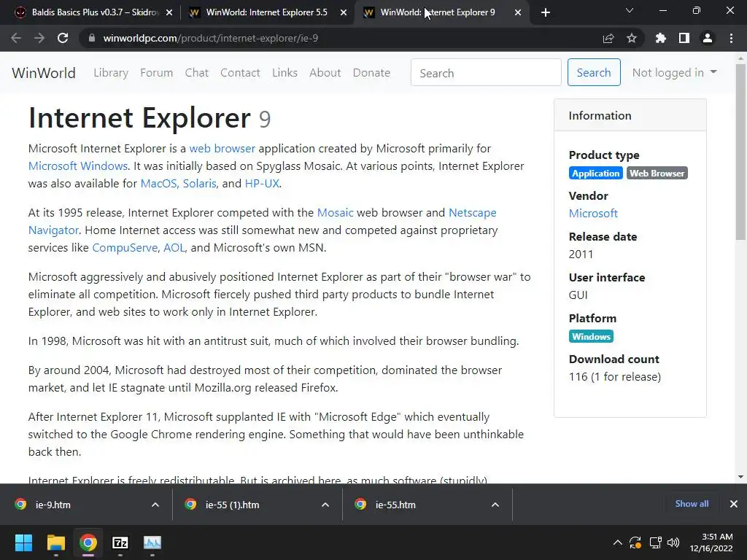Show hidden system tray icons
The image size is (747, 560).
click(x=617, y=542)
